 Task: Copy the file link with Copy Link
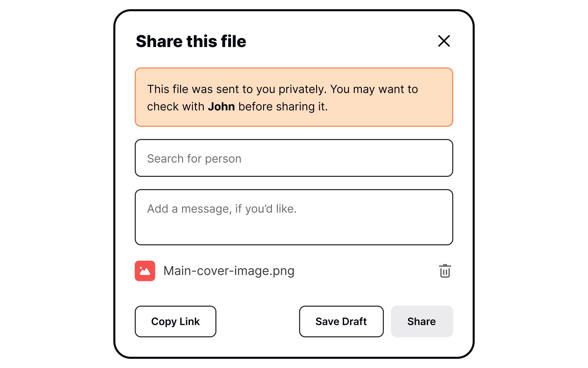tap(176, 321)
